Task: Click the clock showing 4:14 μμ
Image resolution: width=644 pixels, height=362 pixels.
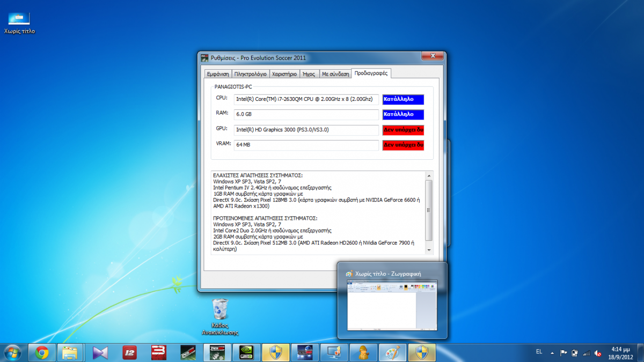Action: [621, 352]
